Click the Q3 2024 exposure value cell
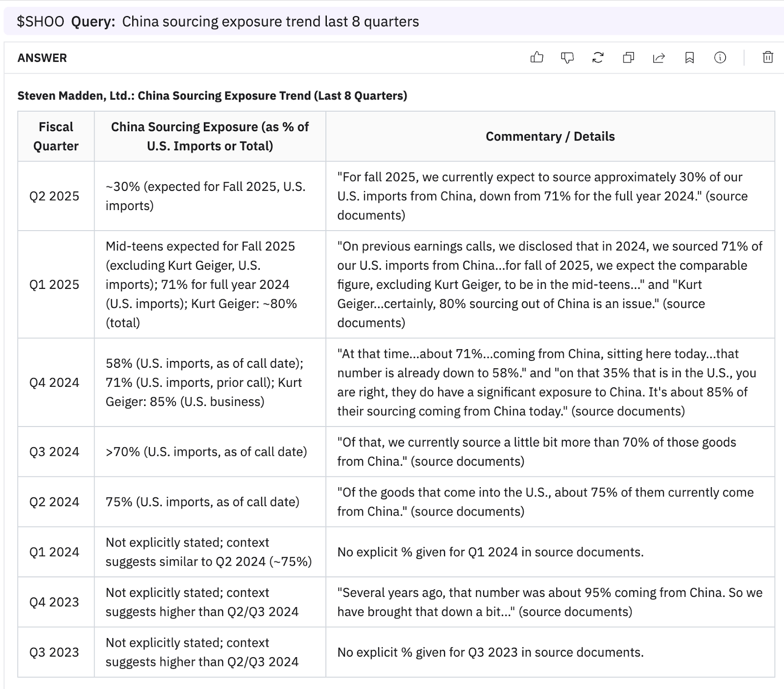 [x=206, y=451]
